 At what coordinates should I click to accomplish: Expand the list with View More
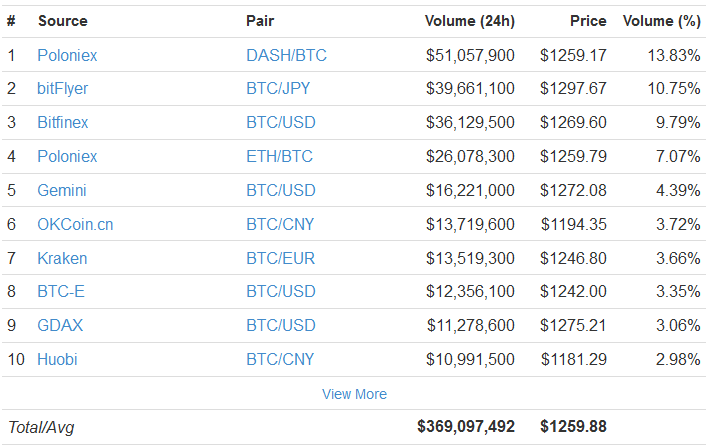pyautogui.click(x=354, y=394)
